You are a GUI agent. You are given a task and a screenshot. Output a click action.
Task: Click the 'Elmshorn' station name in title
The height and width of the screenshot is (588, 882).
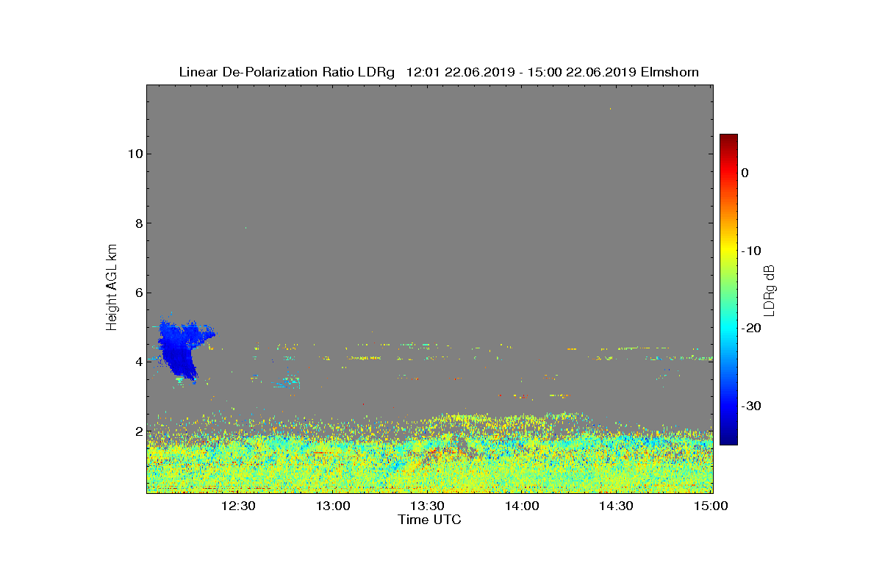point(670,72)
